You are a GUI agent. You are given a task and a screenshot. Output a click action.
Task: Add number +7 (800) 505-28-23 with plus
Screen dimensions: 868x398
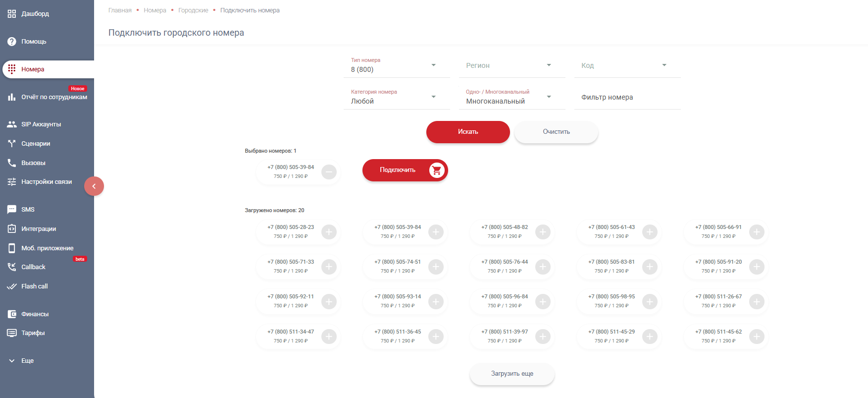click(x=329, y=232)
